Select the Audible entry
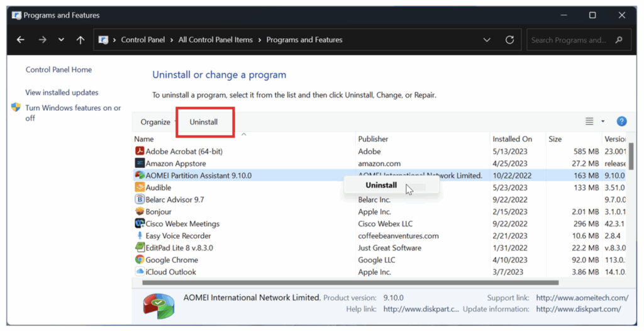Image resolution: width=644 pixels, height=331 pixels. click(x=158, y=188)
